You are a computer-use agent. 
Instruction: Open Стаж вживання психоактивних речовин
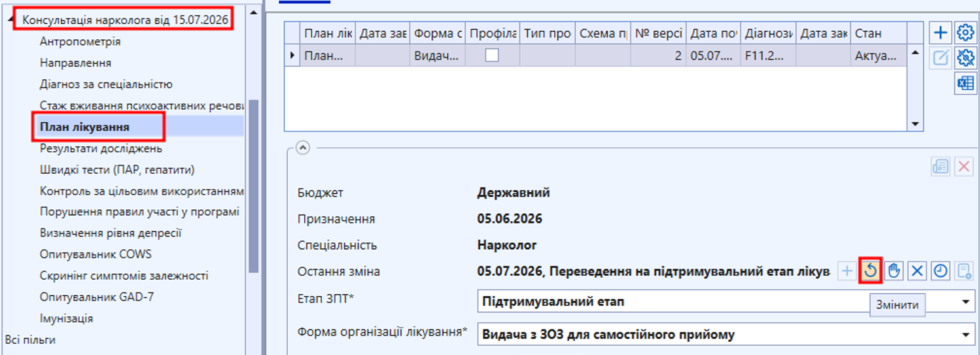(141, 105)
